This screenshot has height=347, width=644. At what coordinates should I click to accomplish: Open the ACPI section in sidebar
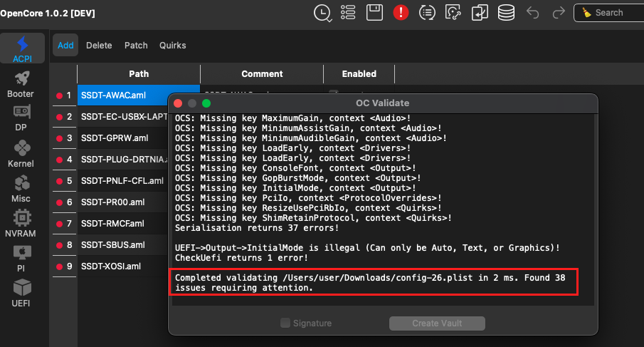[22, 49]
